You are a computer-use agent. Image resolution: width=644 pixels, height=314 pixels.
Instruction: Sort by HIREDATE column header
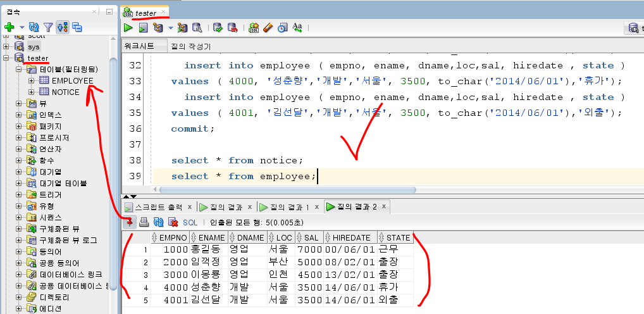tap(350, 237)
